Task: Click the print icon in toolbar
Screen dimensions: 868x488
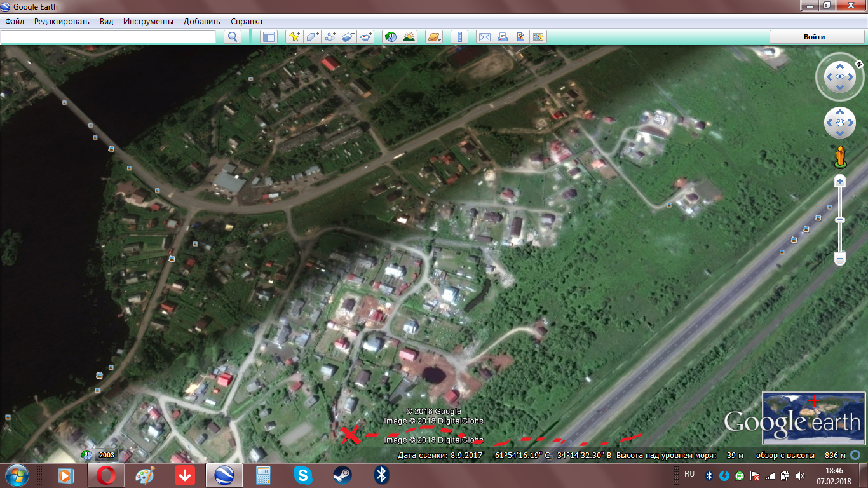Action: 503,37
